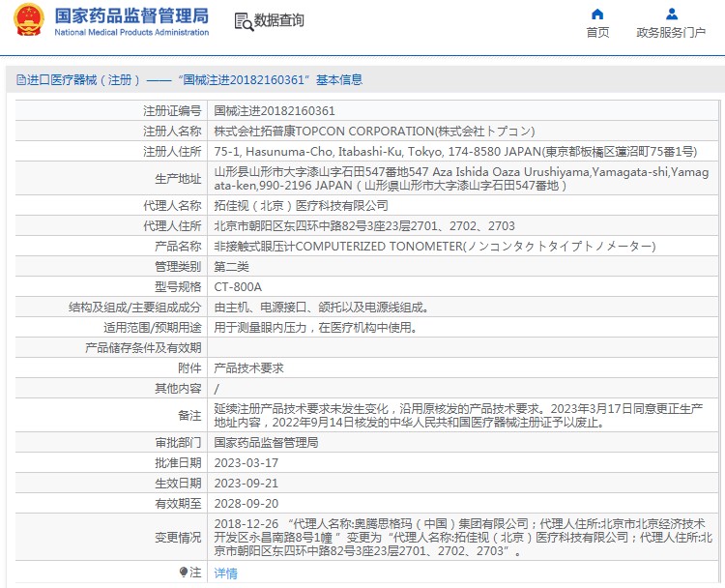
Task: Open the 数据查询 link
Action: tap(278, 20)
